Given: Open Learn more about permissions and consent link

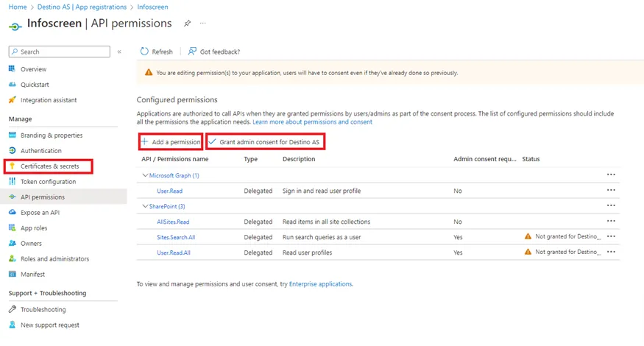Looking at the screenshot, I should (312, 122).
